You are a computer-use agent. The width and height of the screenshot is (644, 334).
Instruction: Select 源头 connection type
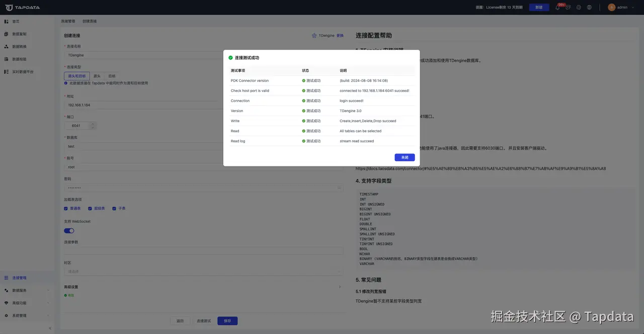(97, 76)
